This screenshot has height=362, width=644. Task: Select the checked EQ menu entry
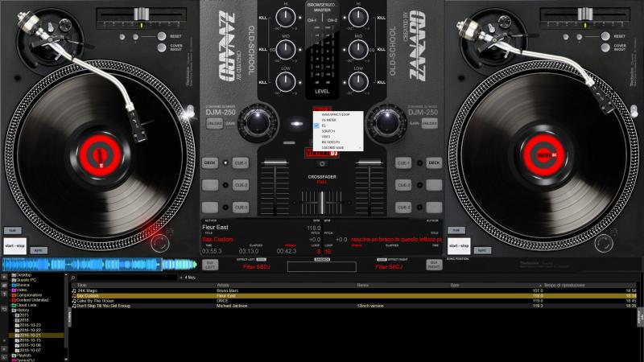pyautogui.click(x=338, y=125)
